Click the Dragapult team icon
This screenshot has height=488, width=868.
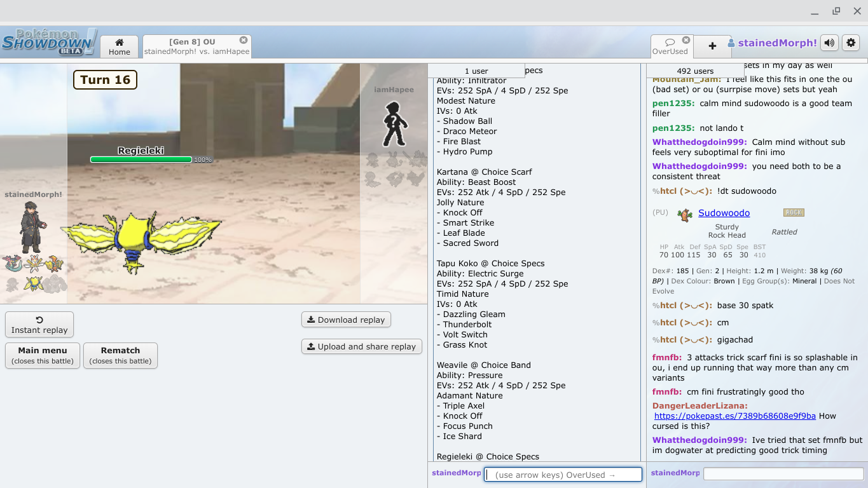13,263
